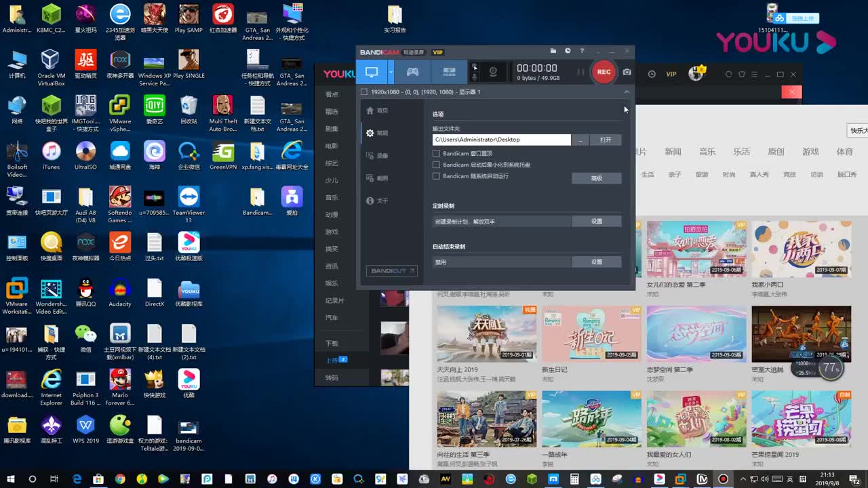Viewport: 868px width, 488px height.
Task: Open the taskbar clock showing 21:13
Action: [827, 479]
